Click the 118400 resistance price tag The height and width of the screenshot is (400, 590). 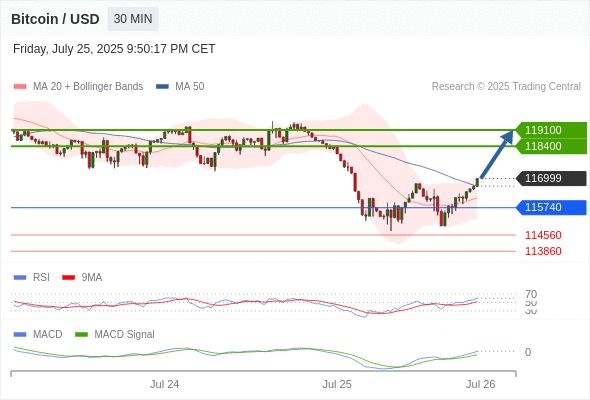click(x=551, y=146)
